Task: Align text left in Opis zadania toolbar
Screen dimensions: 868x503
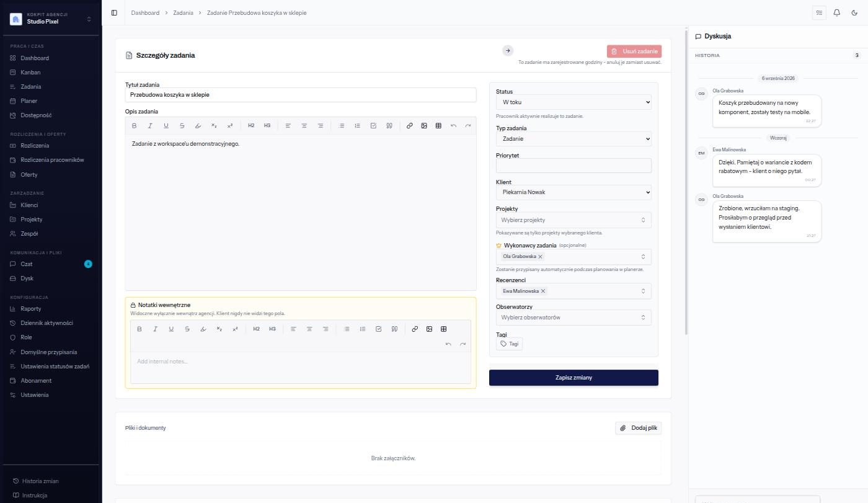Action: tap(288, 125)
